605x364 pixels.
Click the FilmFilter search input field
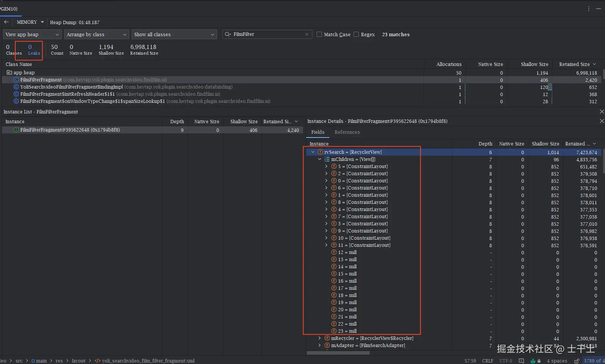coord(267,34)
